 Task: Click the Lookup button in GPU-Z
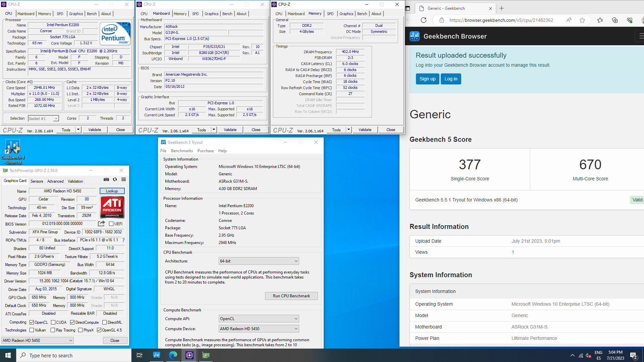coord(112,191)
